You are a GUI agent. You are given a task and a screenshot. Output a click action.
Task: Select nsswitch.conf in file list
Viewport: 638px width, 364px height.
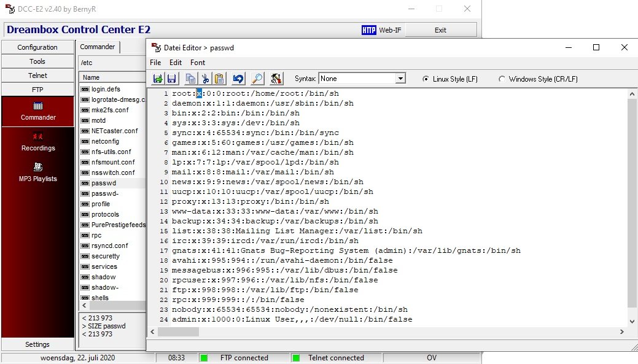[x=113, y=172]
